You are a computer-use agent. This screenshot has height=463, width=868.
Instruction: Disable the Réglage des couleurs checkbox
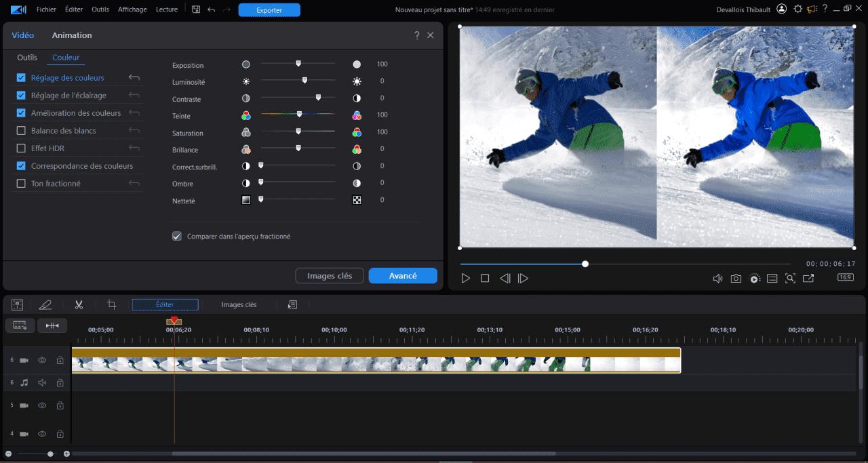tap(20, 77)
